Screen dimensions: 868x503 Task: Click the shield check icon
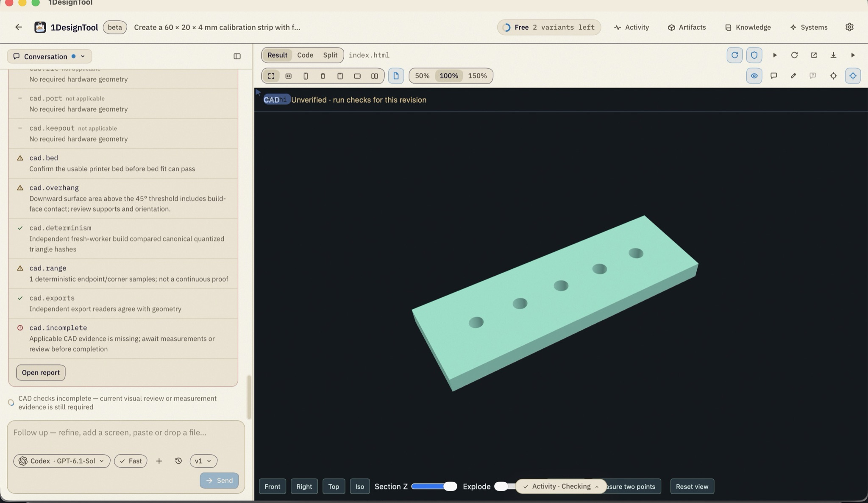click(x=754, y=55)
